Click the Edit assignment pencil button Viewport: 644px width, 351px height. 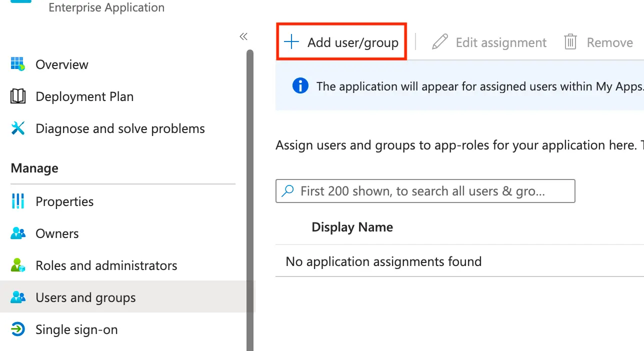click(x=489, y=42)
